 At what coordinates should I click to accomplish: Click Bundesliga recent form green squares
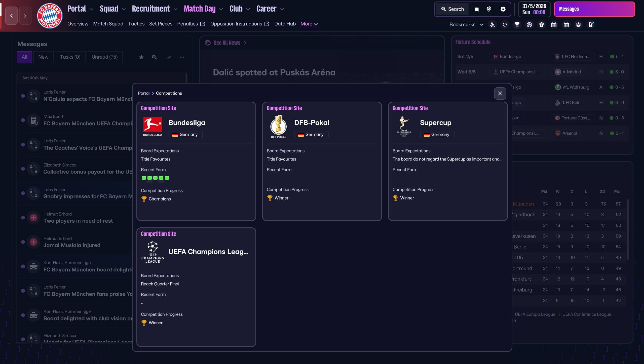[155, 178]
